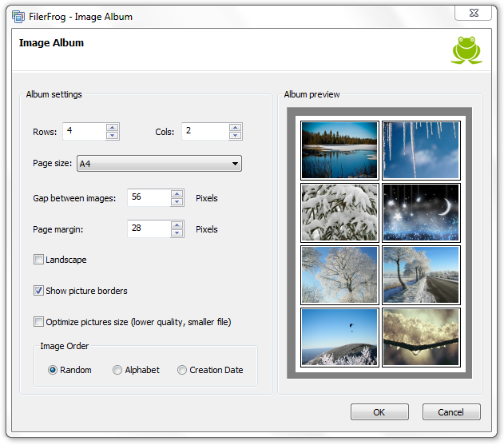Click the Gap between images field
This screenshot has height=445, width=504.
coord(149,197)
